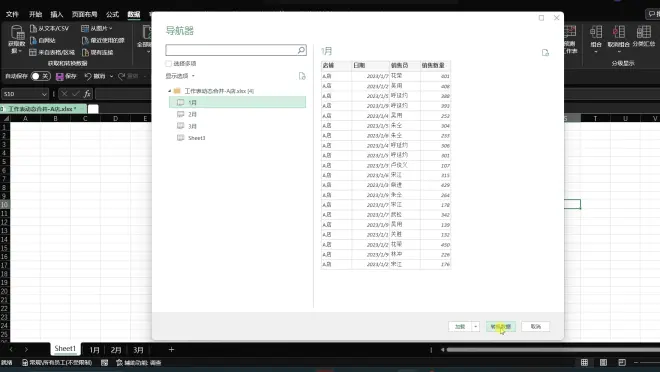Click the 从文本/CSV ribbon icon
Screen dimensions: 660x372
tap(33, 28)
